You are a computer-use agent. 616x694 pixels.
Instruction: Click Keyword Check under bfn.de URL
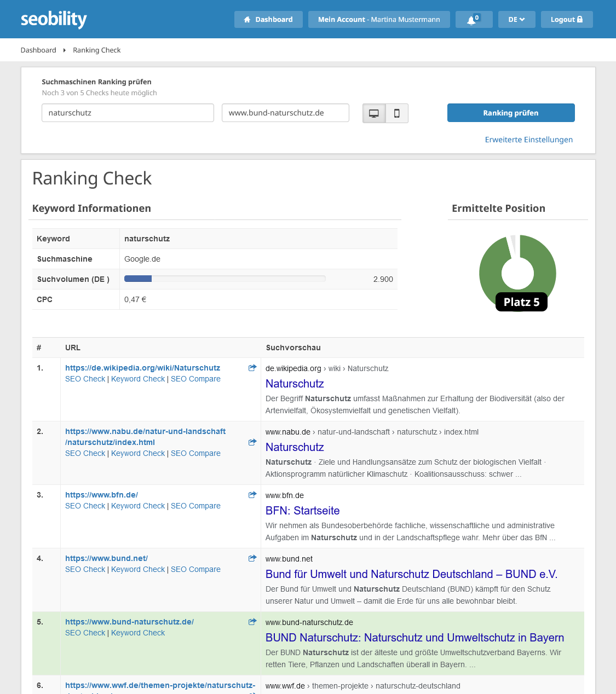pyautogui.click(x=138, y=506)
